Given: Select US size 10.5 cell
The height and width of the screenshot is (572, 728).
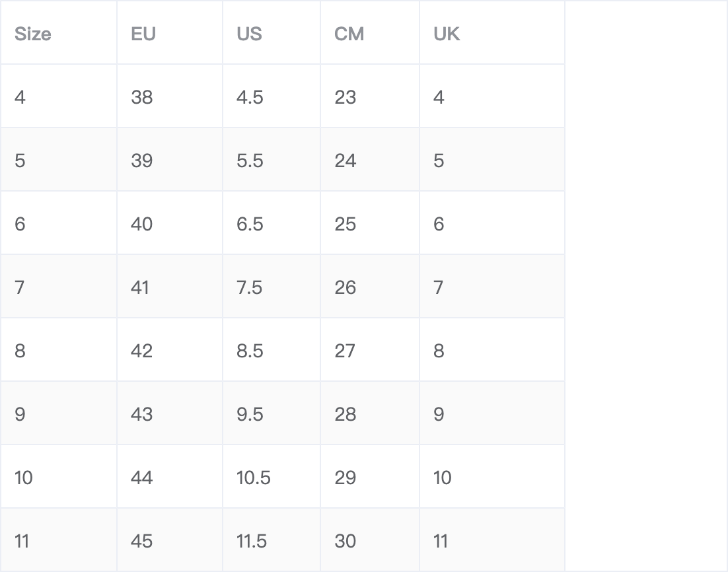Looking at the screenshot, I should click(272, 476).
